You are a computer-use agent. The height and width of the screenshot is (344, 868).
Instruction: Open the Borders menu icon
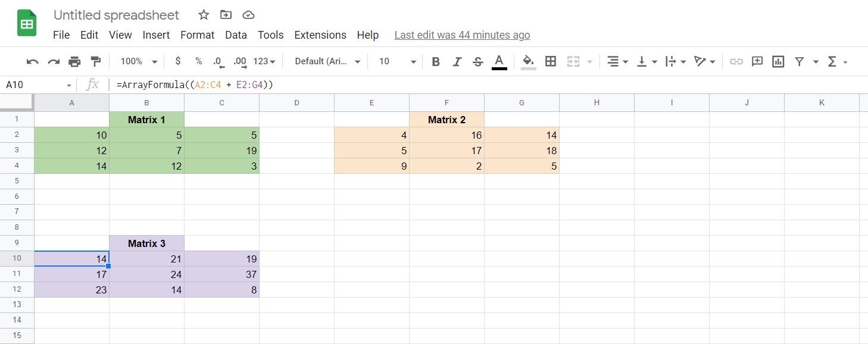550,61
